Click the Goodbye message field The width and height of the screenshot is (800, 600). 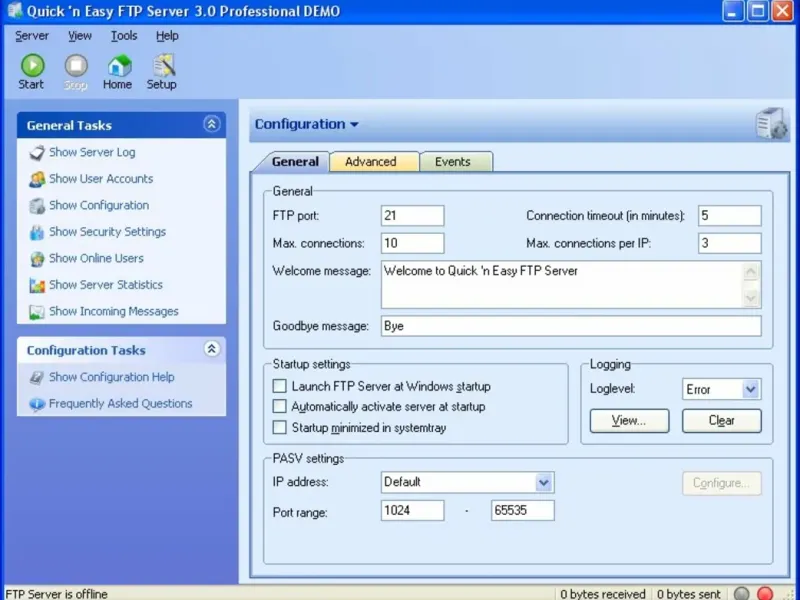point(571,326)
